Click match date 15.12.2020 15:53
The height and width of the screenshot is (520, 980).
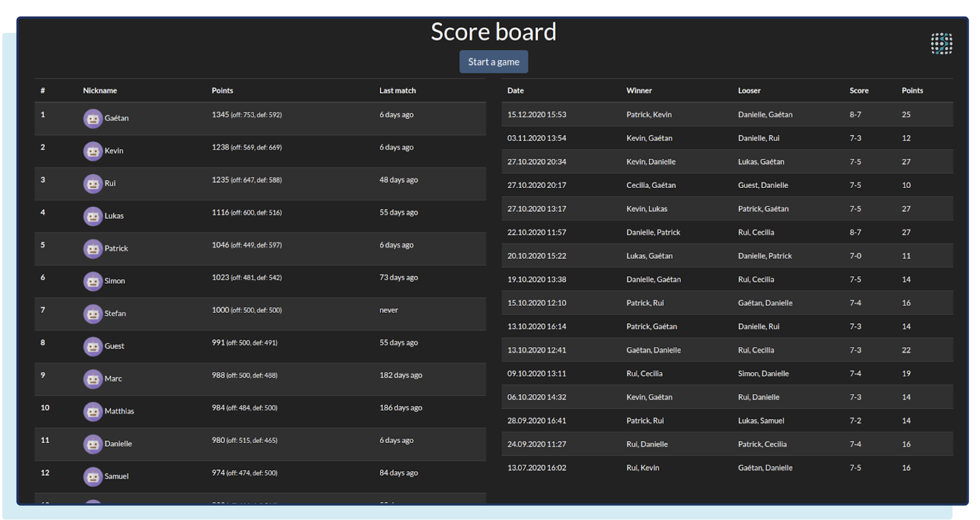tap(536, 114)
